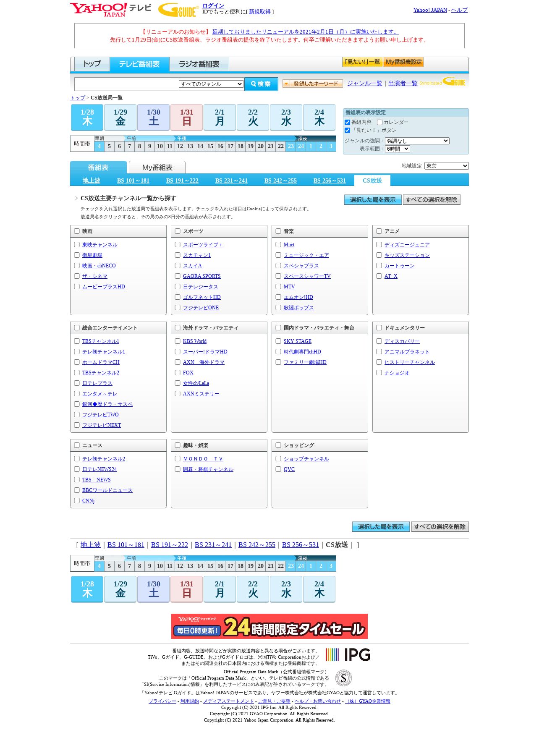Viewport: 539px width, 756px height.
Task: Click upper 選択した局を表示 button
Action: pos(373,200)
